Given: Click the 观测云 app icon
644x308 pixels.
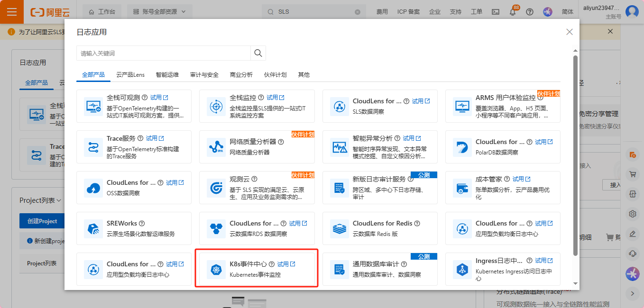Looking at the screenshot, I should click(x=216, y=188).
